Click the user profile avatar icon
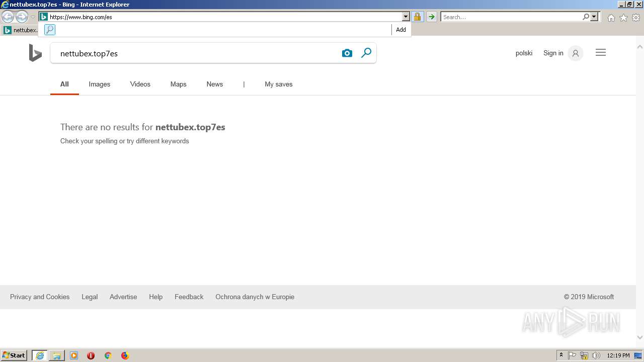The height and width of the screenshot is (362, 644). pyautogui.click(x=576, y=53)
